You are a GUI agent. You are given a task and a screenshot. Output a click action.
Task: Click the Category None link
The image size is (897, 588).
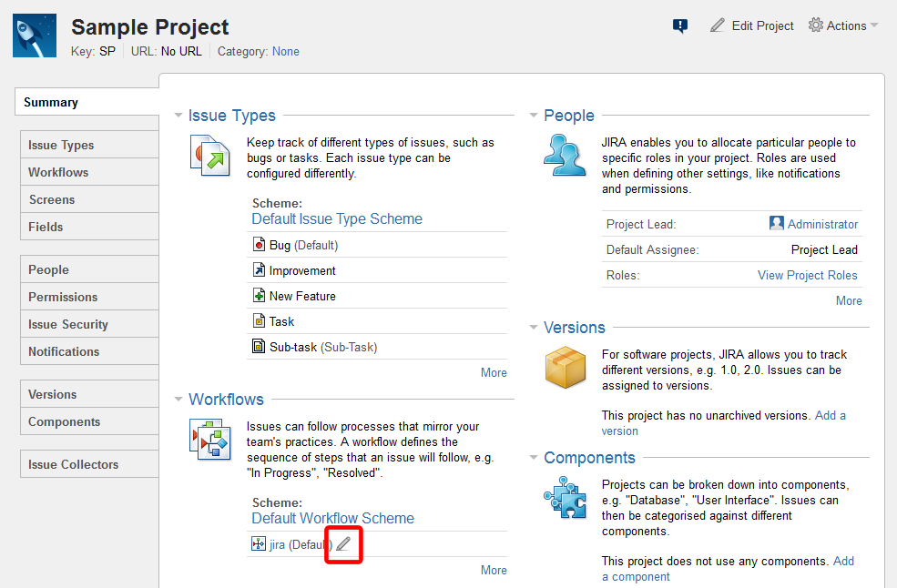(x=285, y=52)
